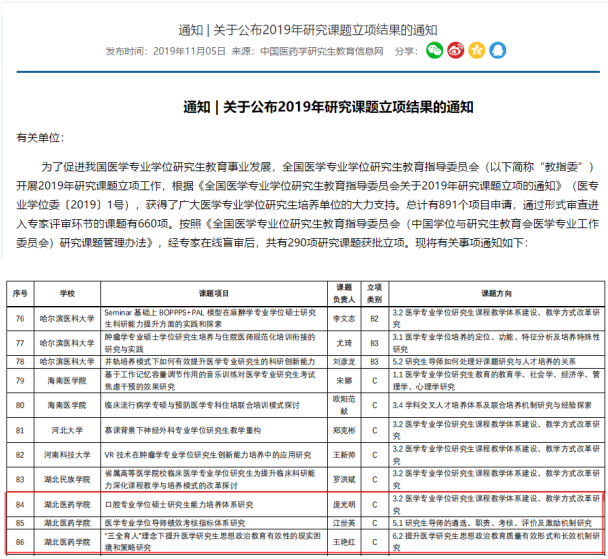The image size is (608, 559).
Task: Share the notice via WeChat icon
Action: (x=434, y=51)
